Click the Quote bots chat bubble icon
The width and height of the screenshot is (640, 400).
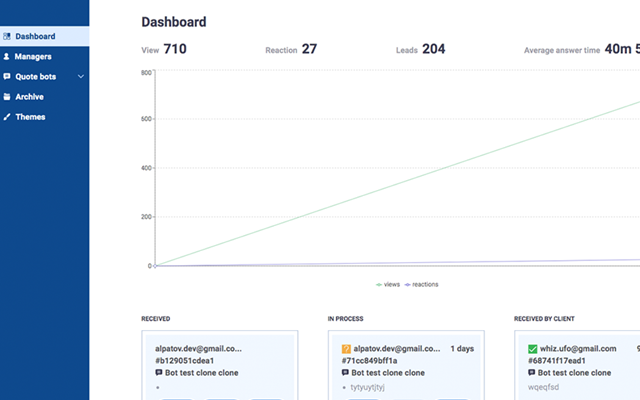pos(7,76)
